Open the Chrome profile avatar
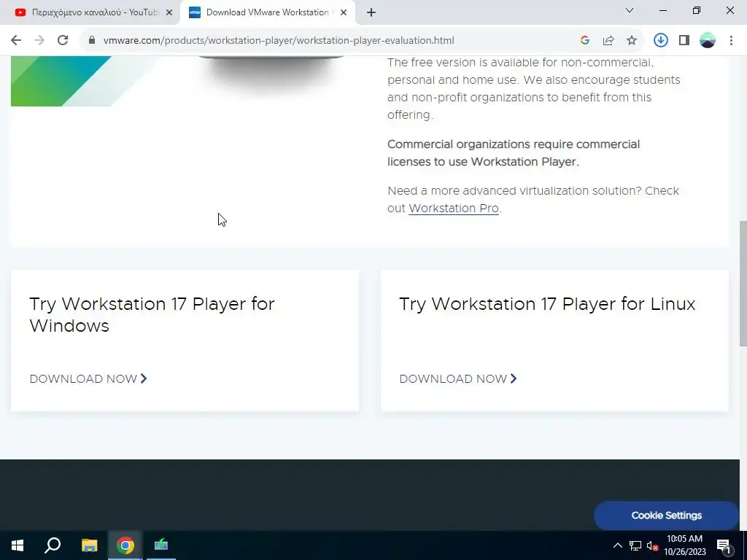 point(708,41)
